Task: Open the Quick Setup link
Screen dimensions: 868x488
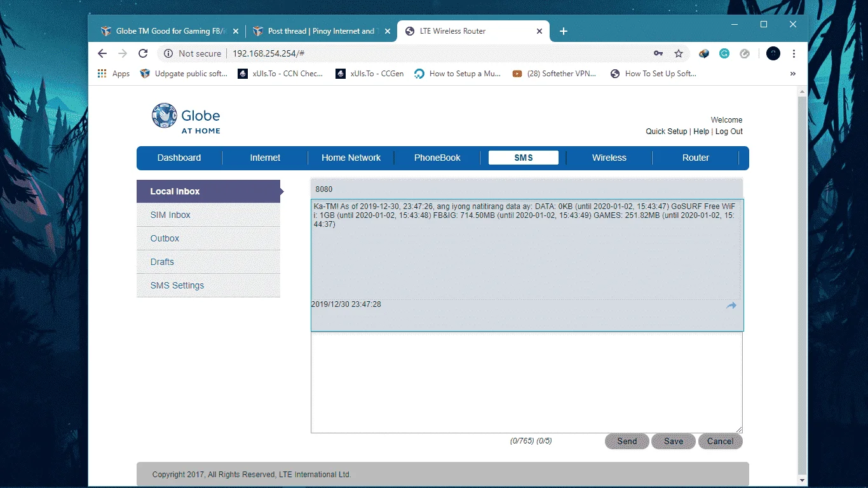Action: click(667, 132)
